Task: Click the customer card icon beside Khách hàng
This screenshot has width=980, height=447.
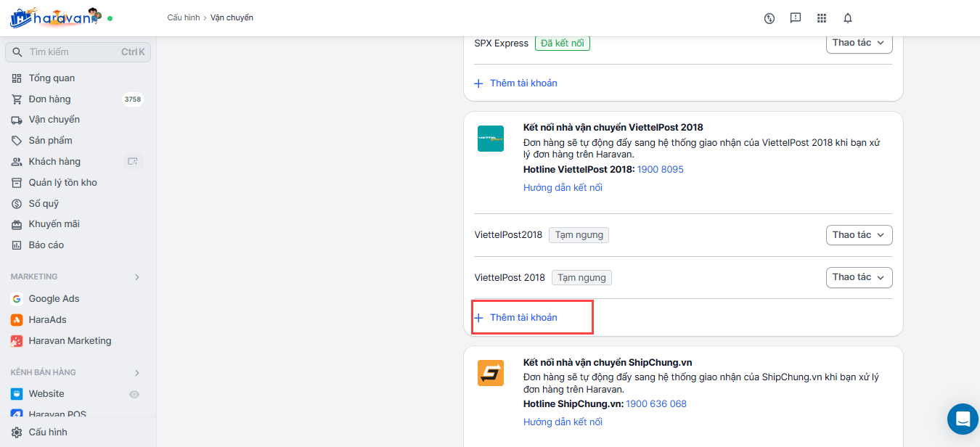Action: point(133,161)
